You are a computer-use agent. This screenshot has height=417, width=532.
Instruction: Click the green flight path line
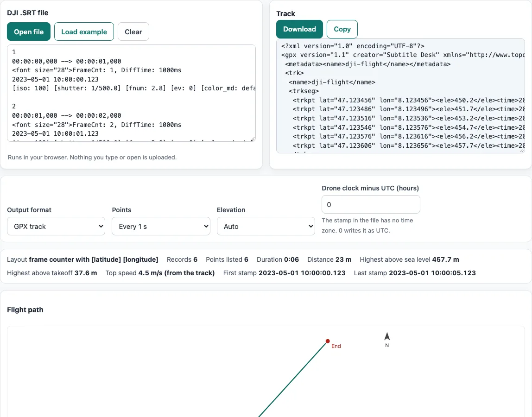pos(292,380)
